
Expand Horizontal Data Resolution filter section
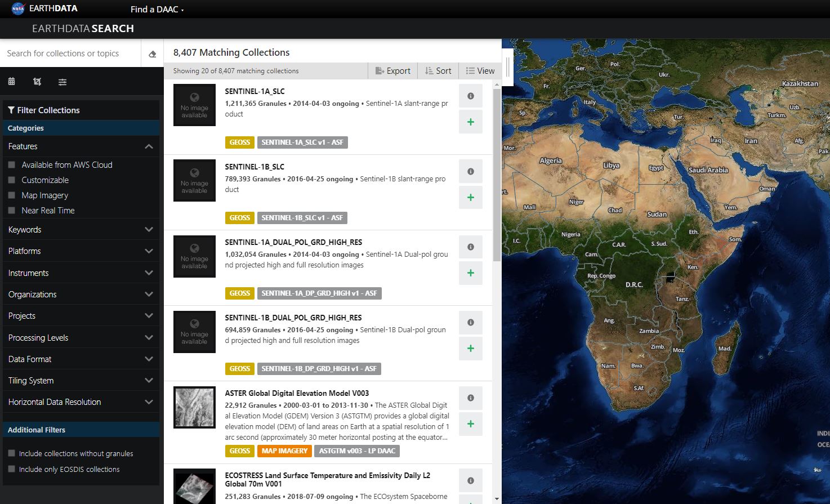81,402
